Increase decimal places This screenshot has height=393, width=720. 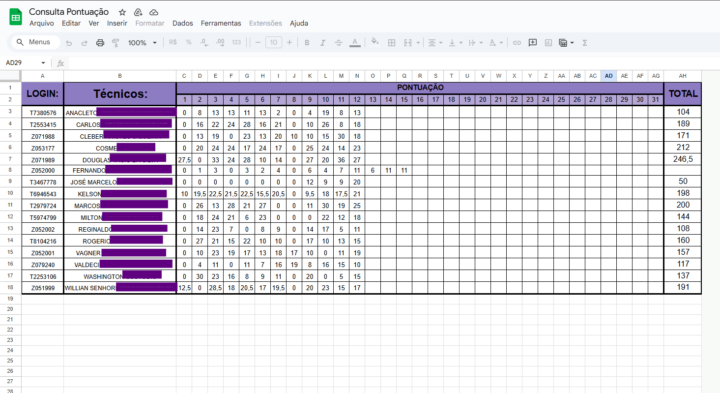click(220, 42)
